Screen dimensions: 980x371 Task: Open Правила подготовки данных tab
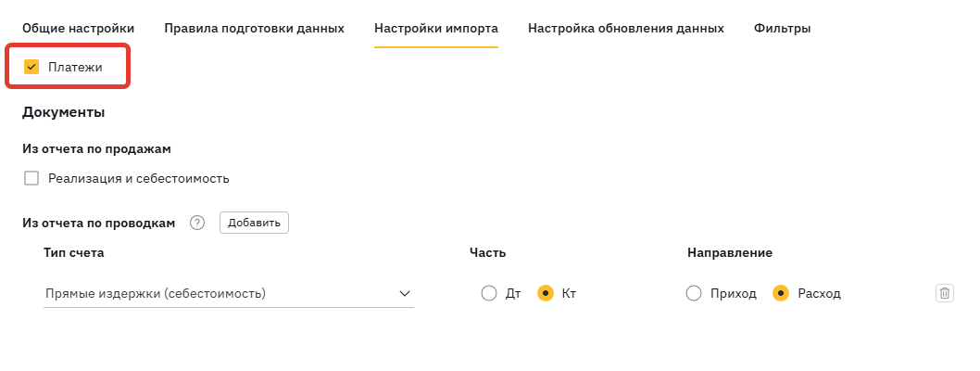254,28
